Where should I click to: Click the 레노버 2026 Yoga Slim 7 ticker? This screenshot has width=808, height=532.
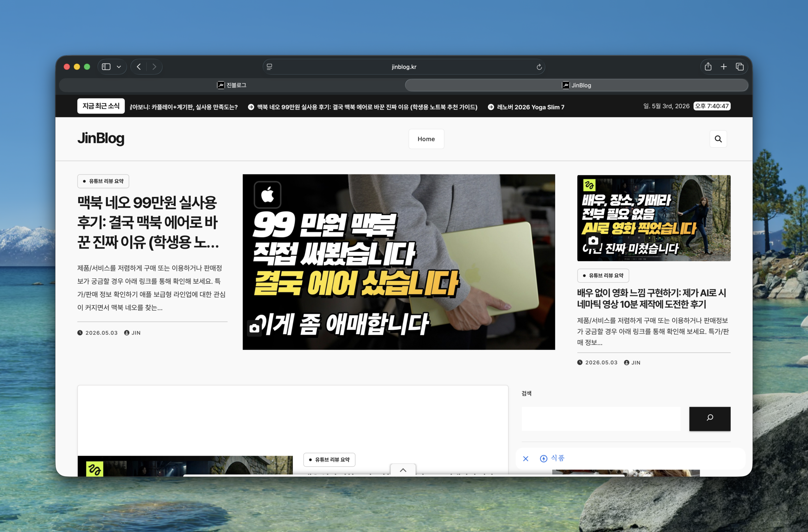530,107
